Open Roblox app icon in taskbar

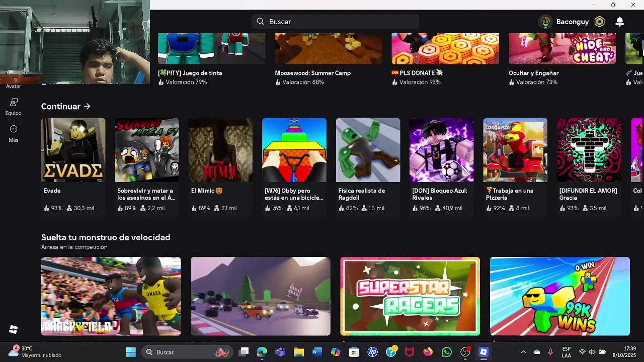pyautogui.click(x=484, y=352)
